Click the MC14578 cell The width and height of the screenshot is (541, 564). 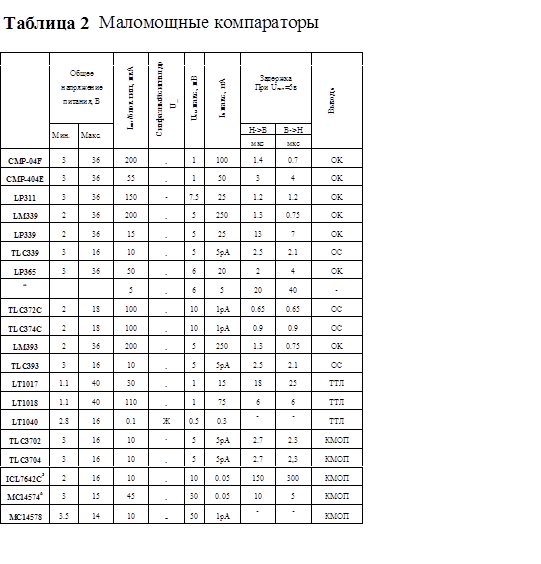tap(25, 517)
